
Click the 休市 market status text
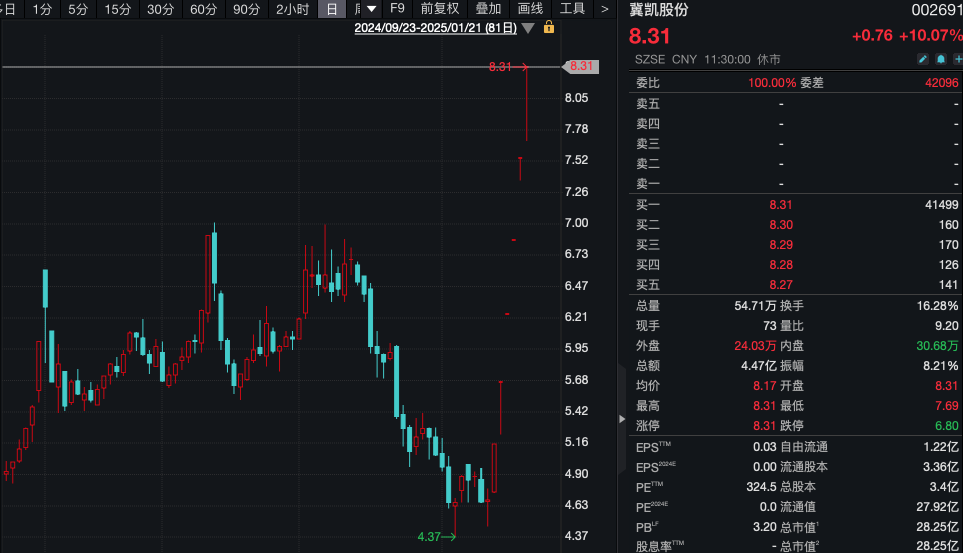(x=768, y=60)
